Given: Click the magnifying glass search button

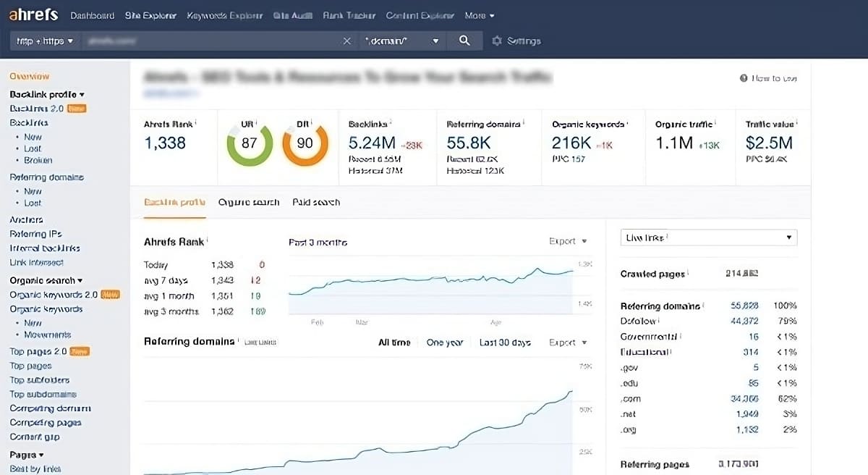Looking at the screenshot, I should 464,41.
